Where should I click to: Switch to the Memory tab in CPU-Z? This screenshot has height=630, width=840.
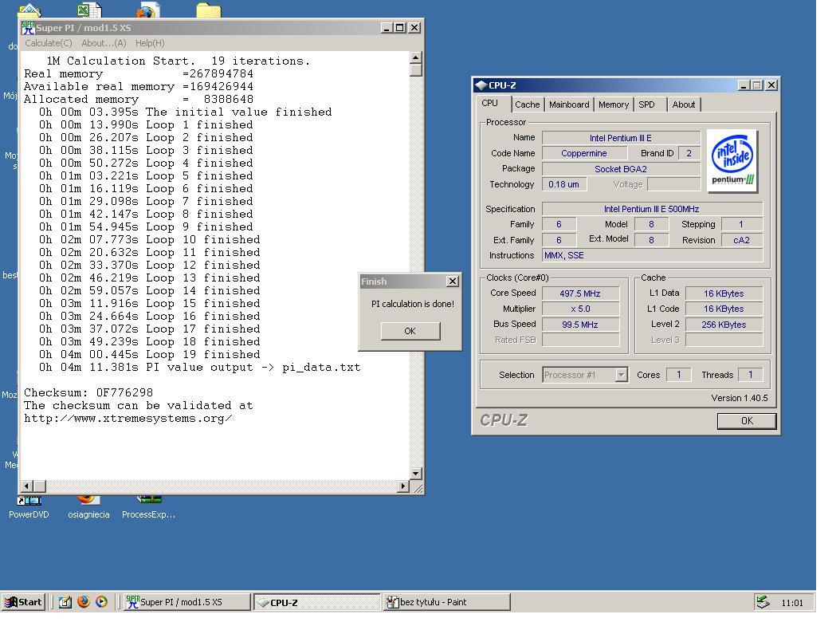[x=614, y=104]
